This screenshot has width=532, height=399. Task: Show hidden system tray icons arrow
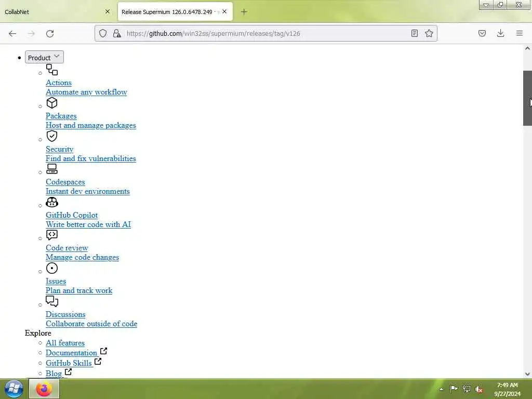point(441,389)
